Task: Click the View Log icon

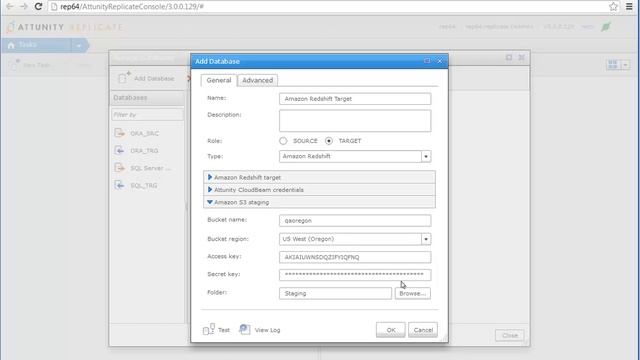Action: (244, 329)
